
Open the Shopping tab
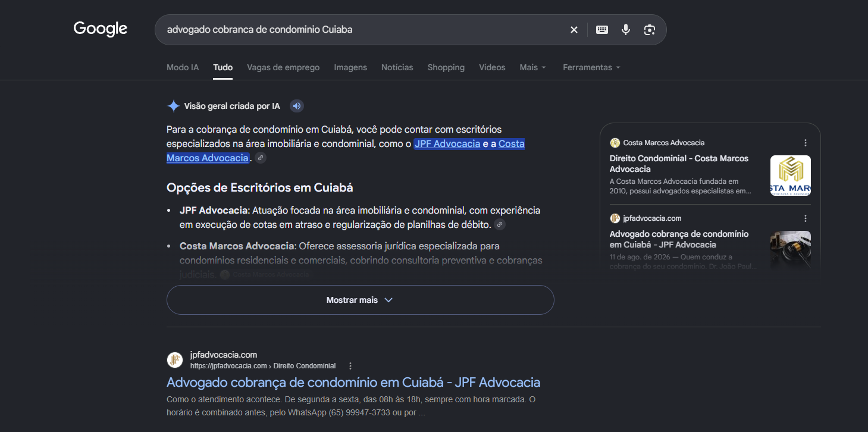point(446,67)
